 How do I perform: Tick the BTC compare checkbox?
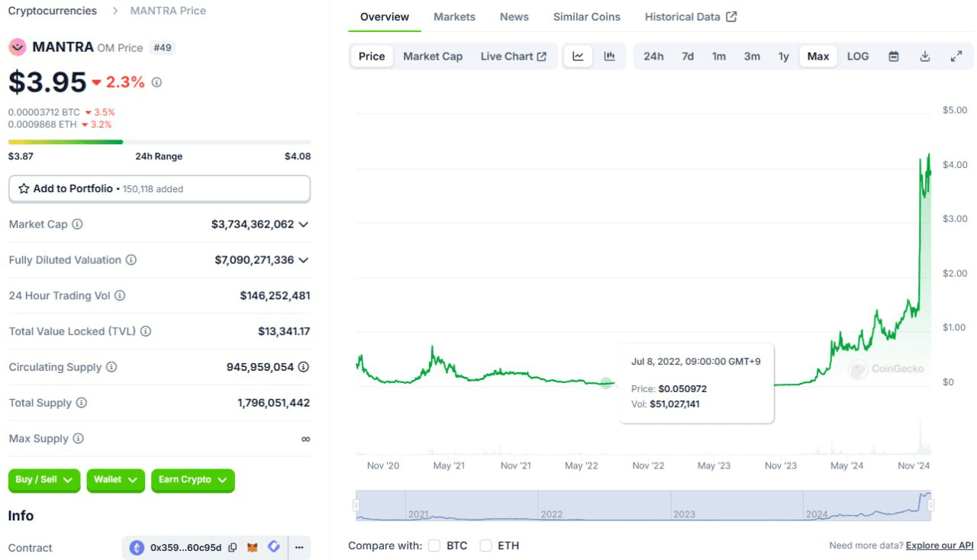434,546
